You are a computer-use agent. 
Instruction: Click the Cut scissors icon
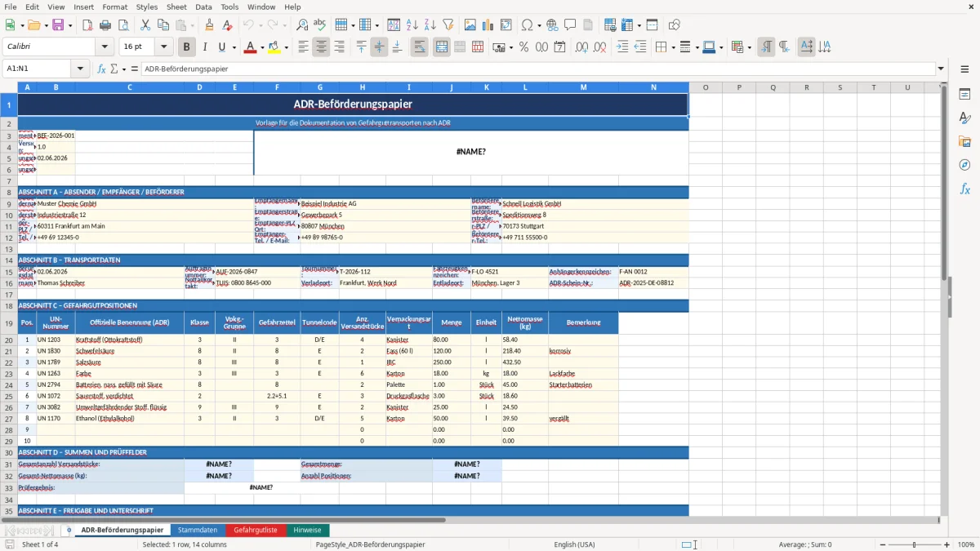pos(145,25)
